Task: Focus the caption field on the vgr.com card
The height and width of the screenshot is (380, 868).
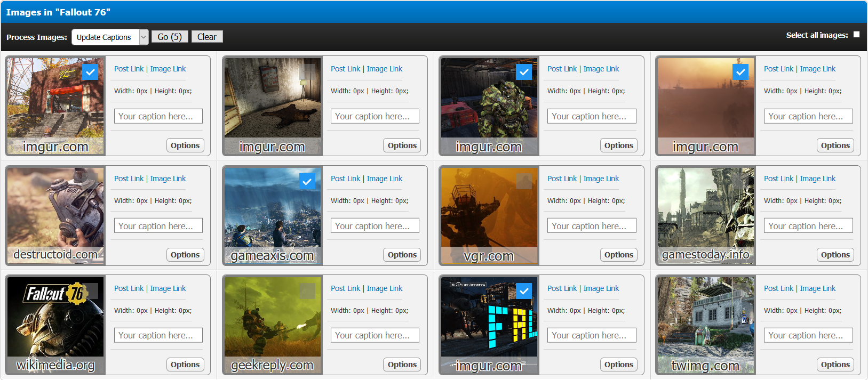Action: pos(592,225)
